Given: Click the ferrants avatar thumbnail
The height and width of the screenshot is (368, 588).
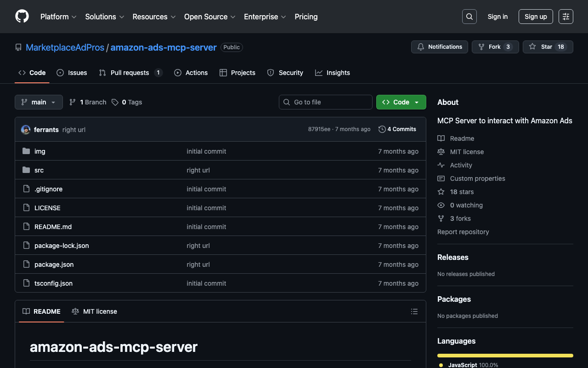Looking at the screenshot, I should [26, 130].
